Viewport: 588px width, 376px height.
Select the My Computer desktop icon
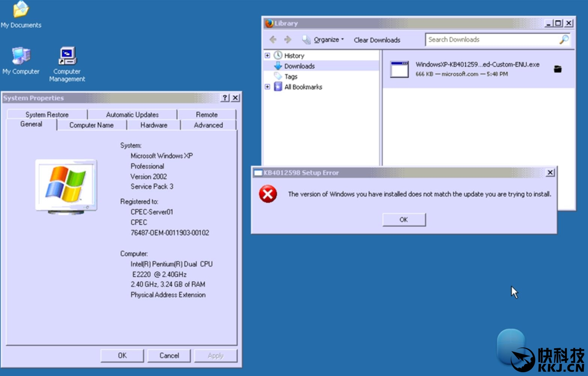tap(21, 61)
